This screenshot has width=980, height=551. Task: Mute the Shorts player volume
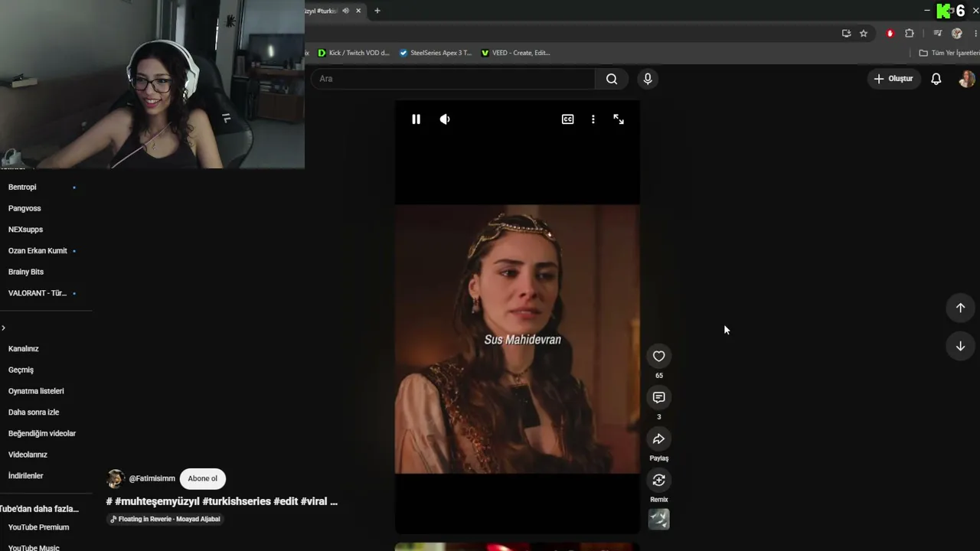[x=445, y=119]
